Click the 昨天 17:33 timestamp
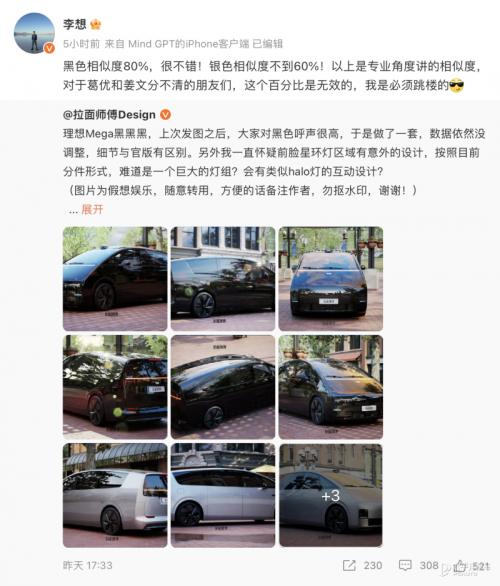 [87, 565]
